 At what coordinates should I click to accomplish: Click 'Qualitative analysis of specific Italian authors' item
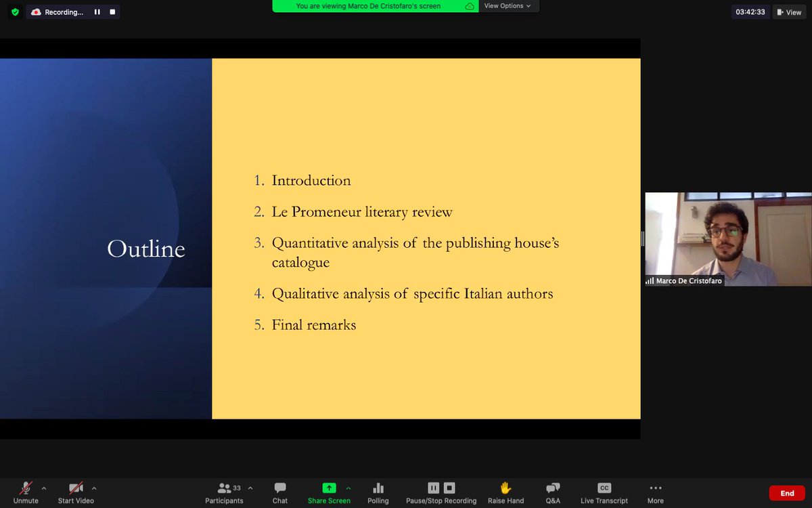413,294
